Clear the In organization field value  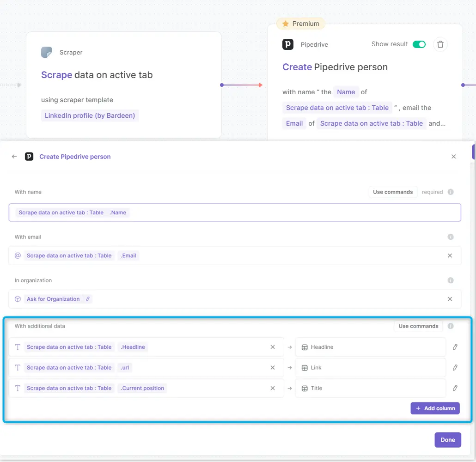click(x=450, y=299)
